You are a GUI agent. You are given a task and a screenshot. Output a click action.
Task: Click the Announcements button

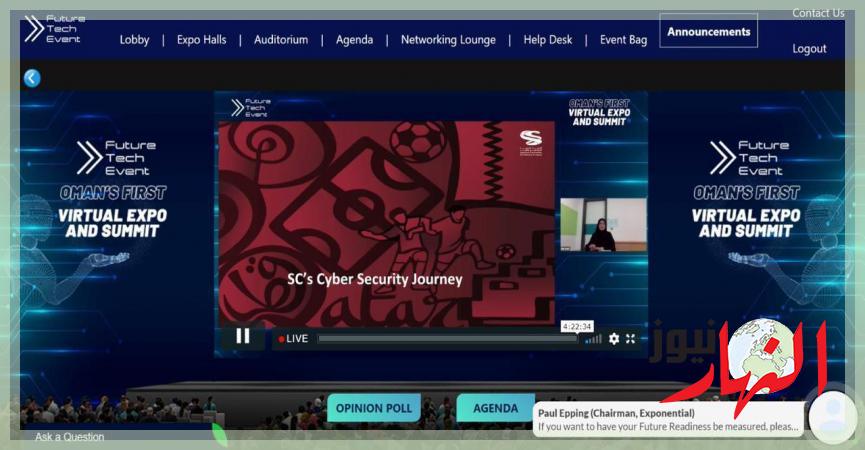coord(708,31)
